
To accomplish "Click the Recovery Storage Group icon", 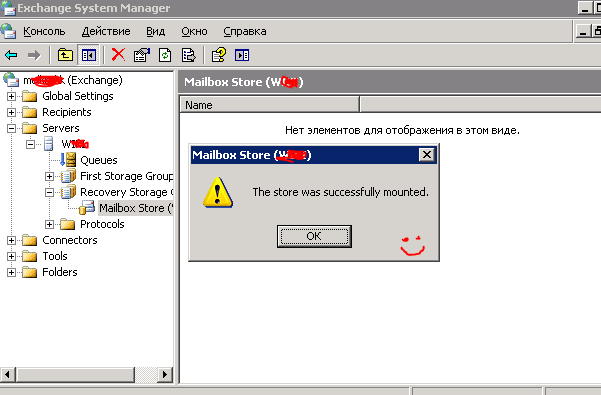I will click(x=68, y=192).
